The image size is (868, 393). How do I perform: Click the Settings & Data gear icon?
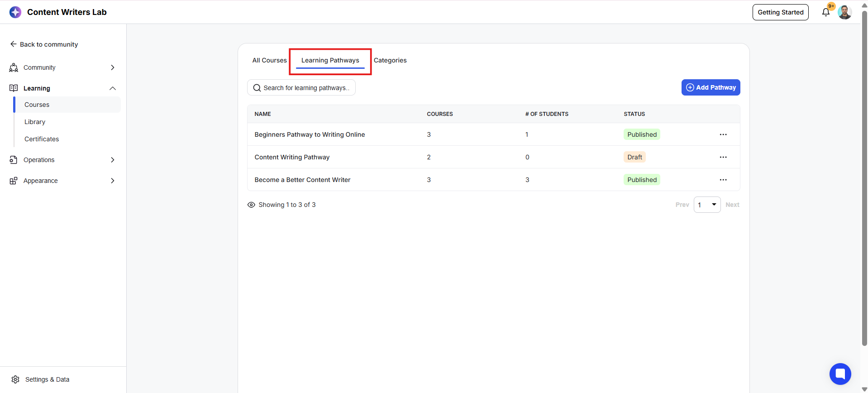click(15, 379)
